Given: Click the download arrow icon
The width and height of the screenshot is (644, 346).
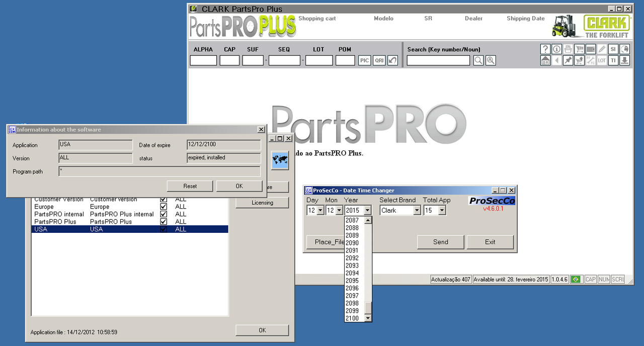Looking at the screenshot, I should 624,61.
